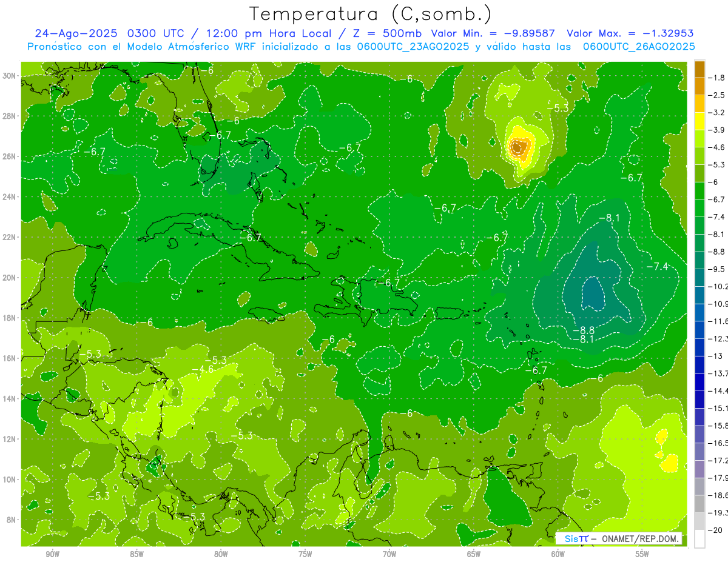This screenshot has width=728, height=562.
Task: Click the "55W" longitude axis label
Action: (642, 554)
